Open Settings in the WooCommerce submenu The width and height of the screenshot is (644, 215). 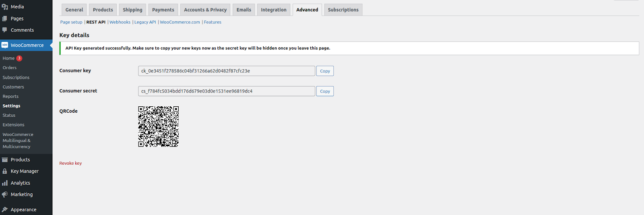pos(11,106)
